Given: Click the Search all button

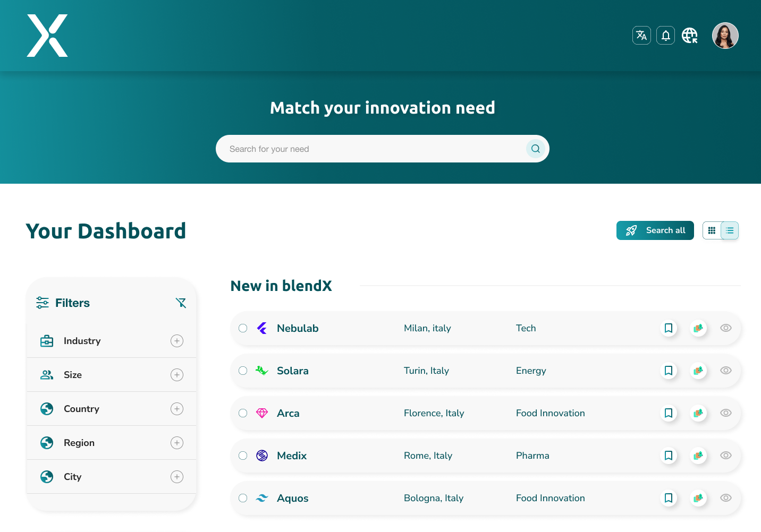Looking at the screenshot, I should [655, 230].
